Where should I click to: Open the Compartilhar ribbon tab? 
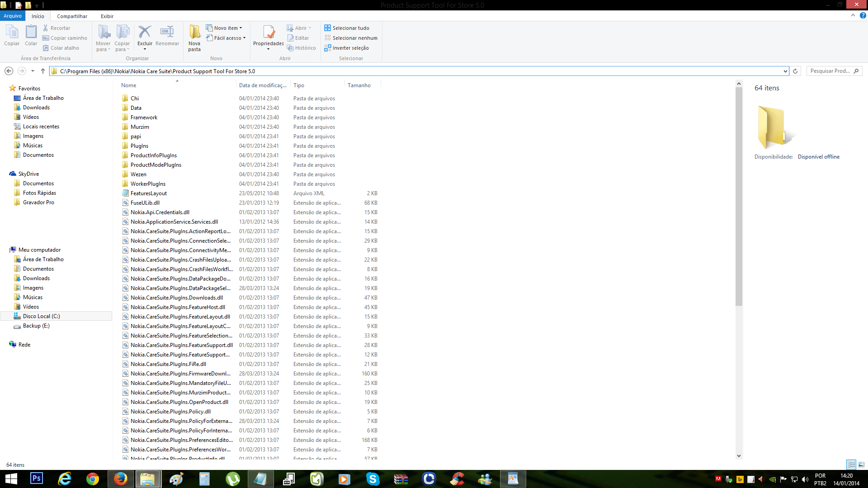point(72,16)
